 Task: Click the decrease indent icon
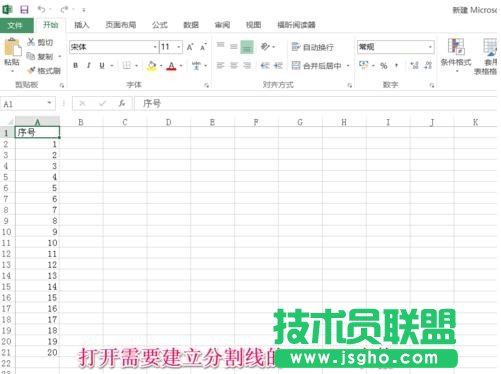point(265,65)
